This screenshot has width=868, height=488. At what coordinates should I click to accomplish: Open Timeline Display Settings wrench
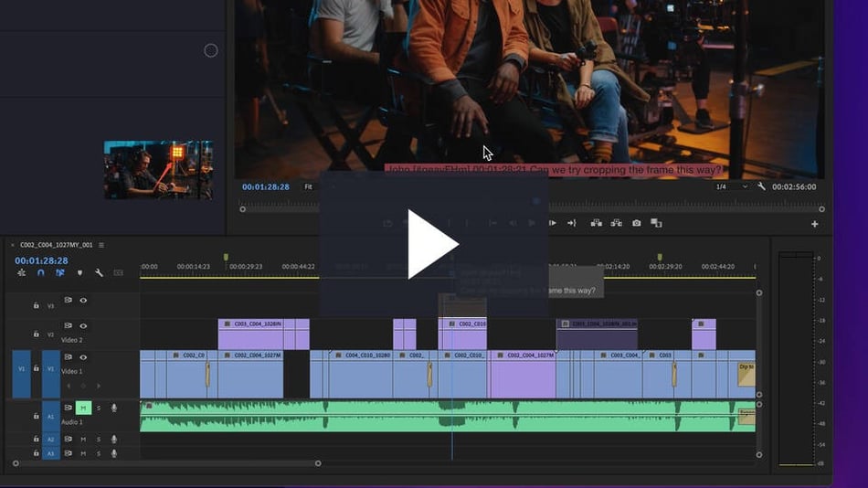point(99,273)
